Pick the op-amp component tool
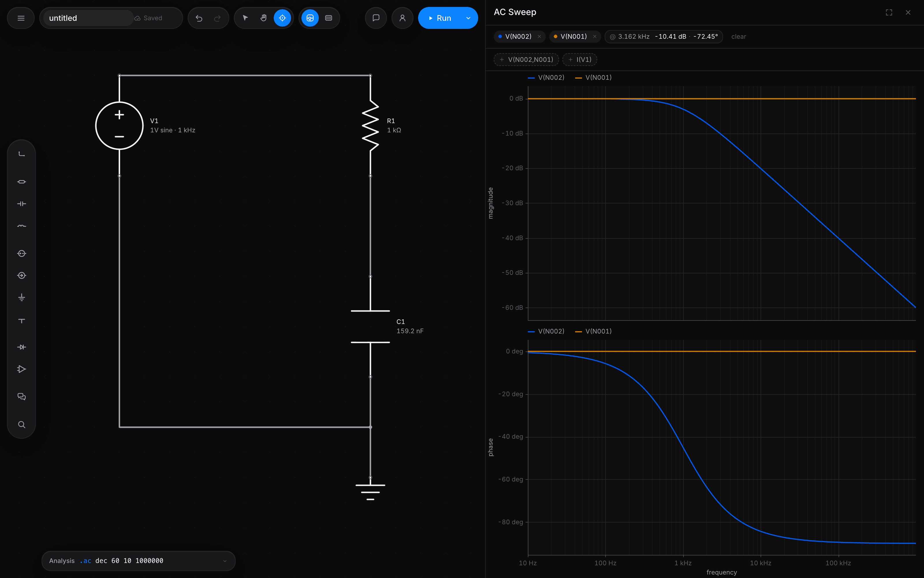This screenshot has width=924, height=578. (x=21, y=369)
